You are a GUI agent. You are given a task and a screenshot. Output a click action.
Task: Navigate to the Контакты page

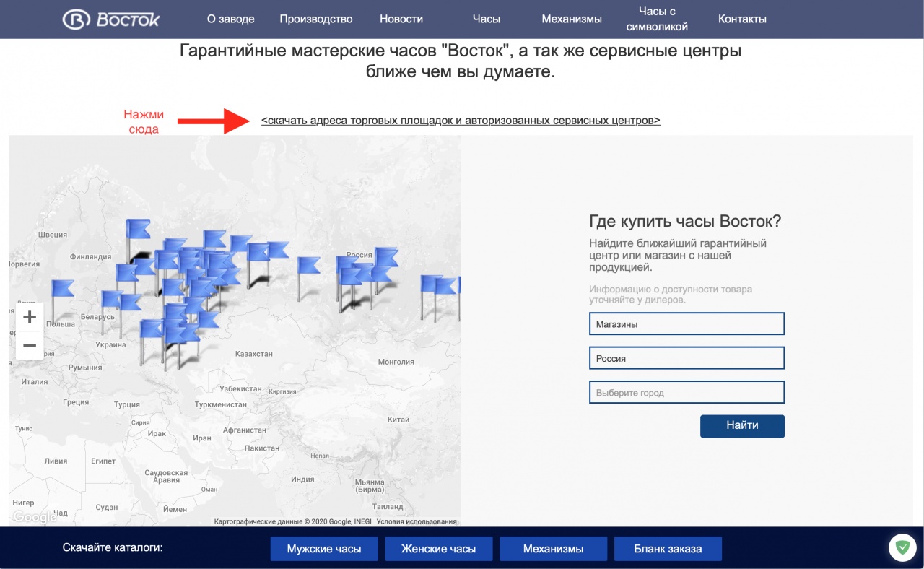pos(742,19)
